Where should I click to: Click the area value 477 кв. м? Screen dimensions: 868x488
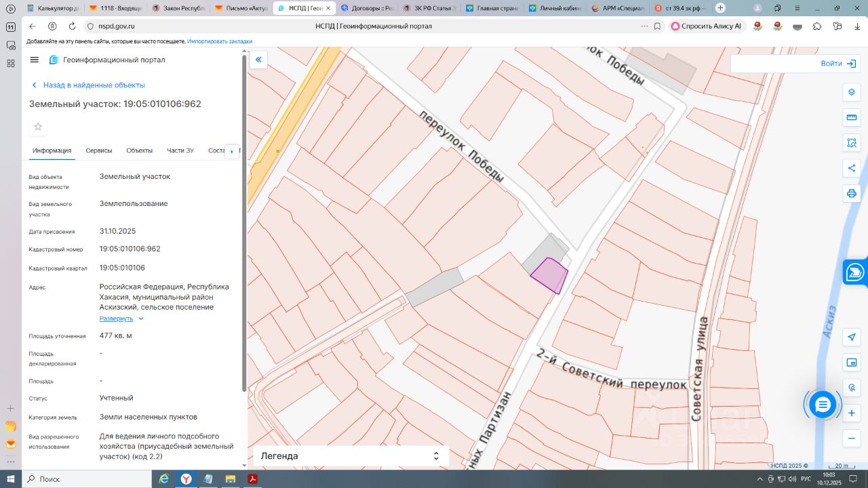point(116,335)
